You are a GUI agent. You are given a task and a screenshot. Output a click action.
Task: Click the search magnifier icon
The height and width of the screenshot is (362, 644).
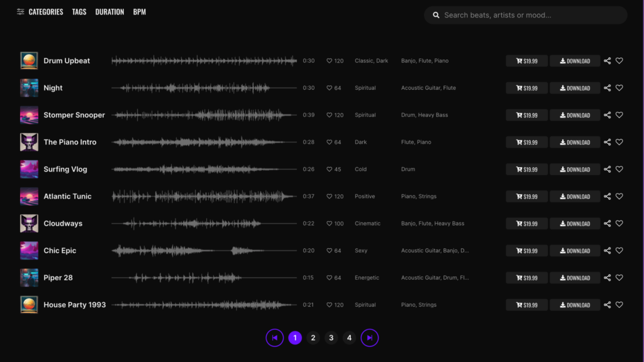click(436, 14)
